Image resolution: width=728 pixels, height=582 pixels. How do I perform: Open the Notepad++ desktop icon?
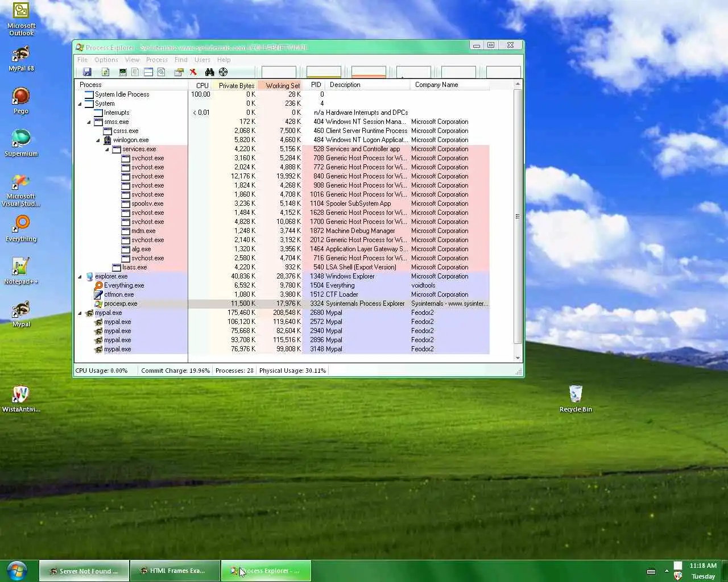pos(21,271)
